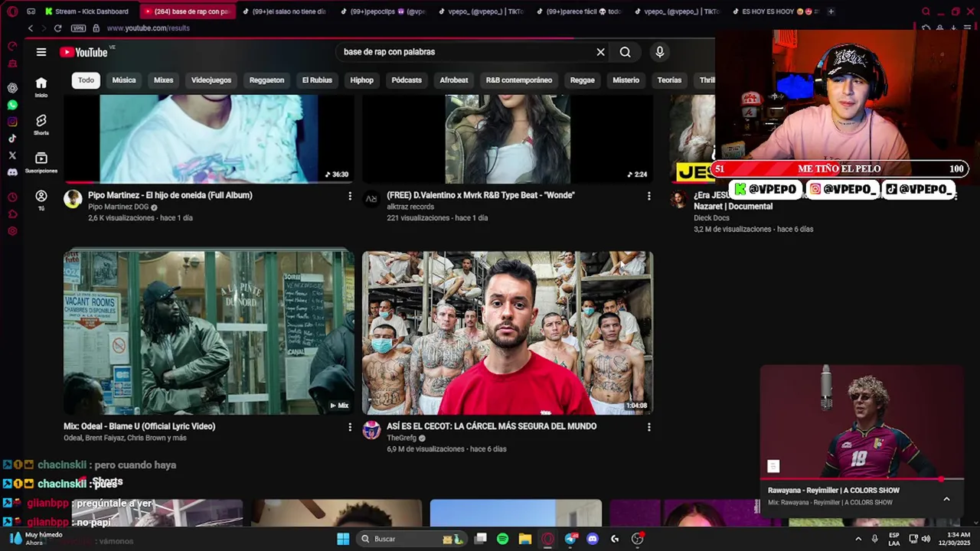Image resolution: width=980 pixels, height=551 pixels.
Task: Clear the YouTube search text
Action: pyautogui.click(x=600, y=52)
